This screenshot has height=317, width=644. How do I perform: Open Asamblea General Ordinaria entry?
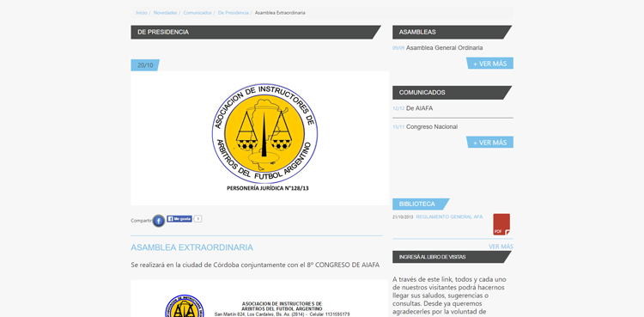click(x=445, y=48)
